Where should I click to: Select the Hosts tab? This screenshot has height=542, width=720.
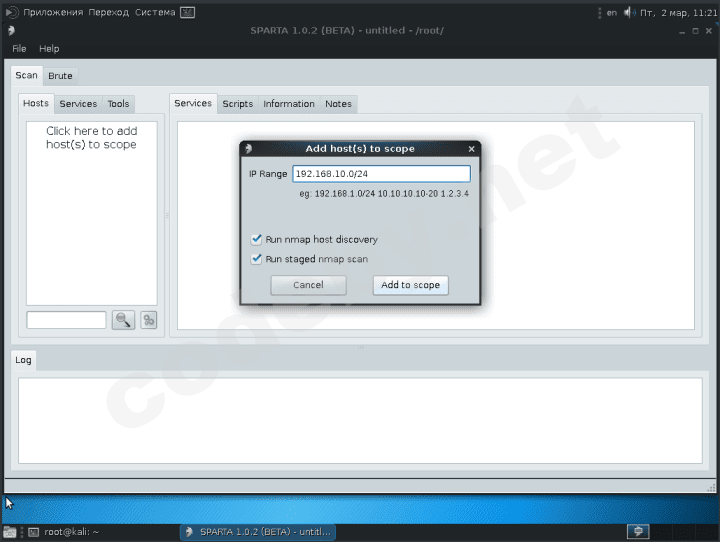click(x=36, y=103)
